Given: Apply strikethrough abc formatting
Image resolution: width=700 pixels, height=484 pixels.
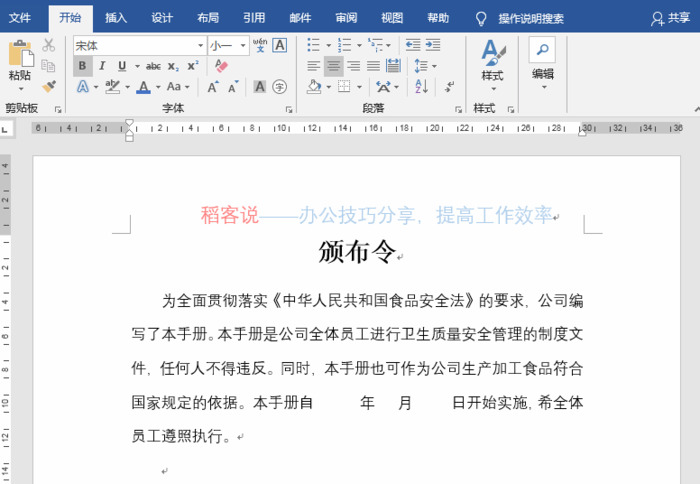Looking at the screenshot, I should coord(153,66).
